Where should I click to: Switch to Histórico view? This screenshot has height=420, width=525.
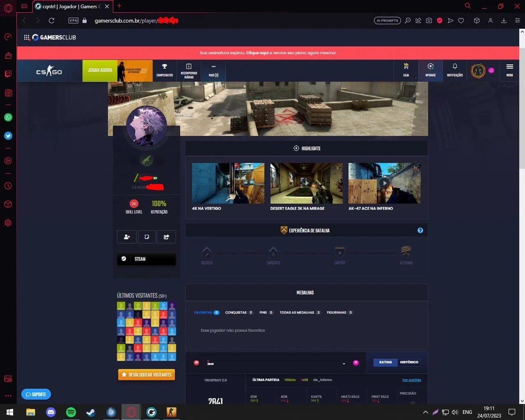click(x=409, y=362)
